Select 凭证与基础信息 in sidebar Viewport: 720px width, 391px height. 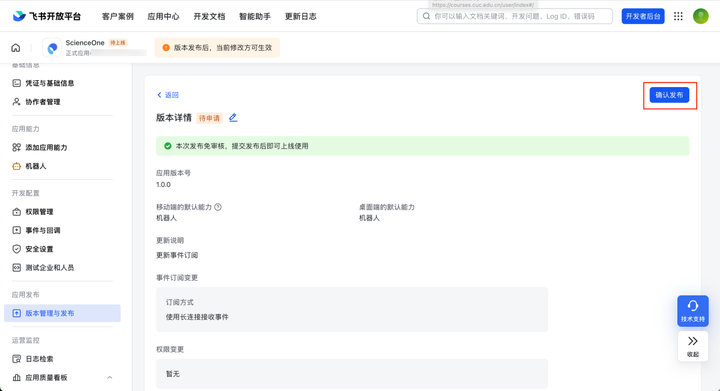(50, 83)
